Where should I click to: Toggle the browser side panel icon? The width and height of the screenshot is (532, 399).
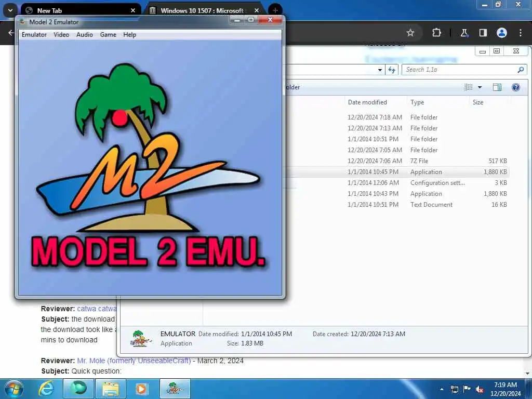483,33
